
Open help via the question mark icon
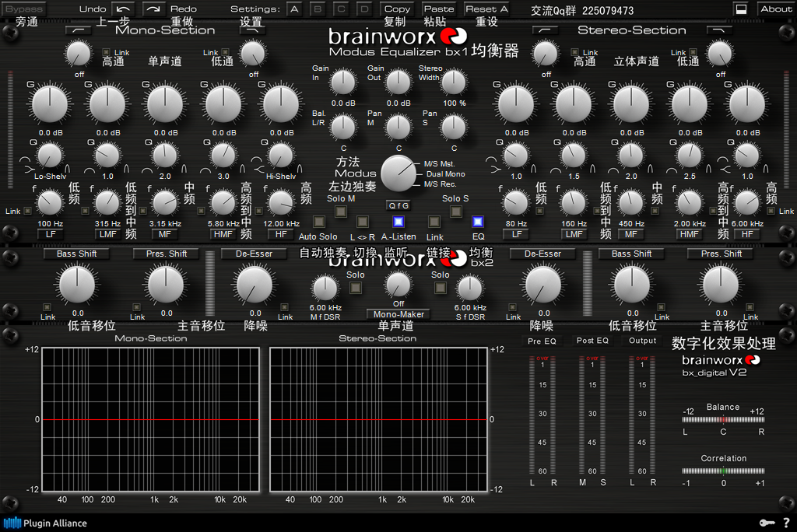coord(786,523)
